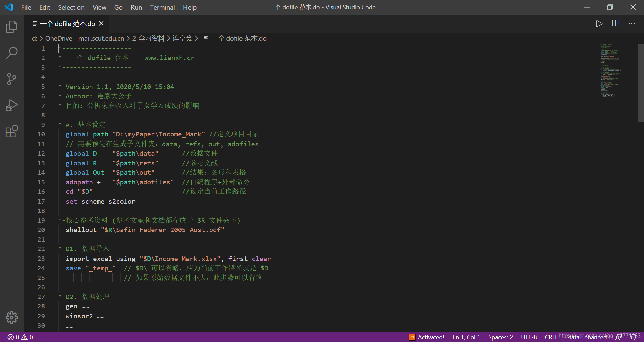Open the 连享会 breadcrumb dropdown
644x342 pixels.
(183, 38)
